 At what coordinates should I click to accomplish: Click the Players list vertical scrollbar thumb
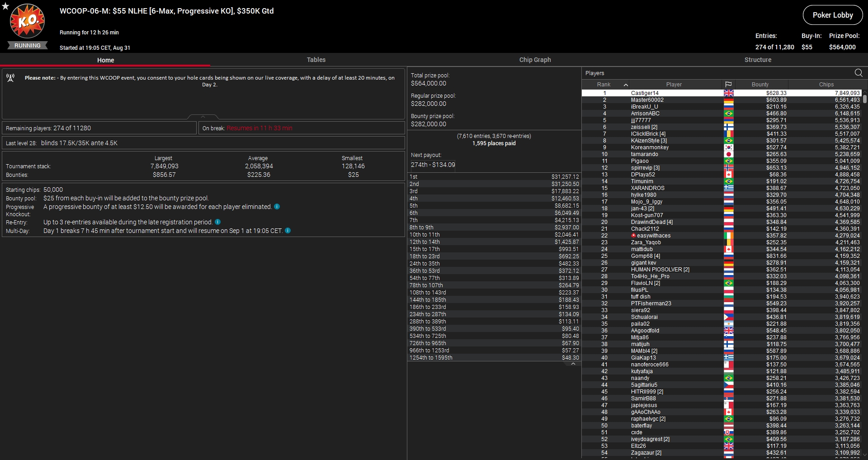coord(865,99)
